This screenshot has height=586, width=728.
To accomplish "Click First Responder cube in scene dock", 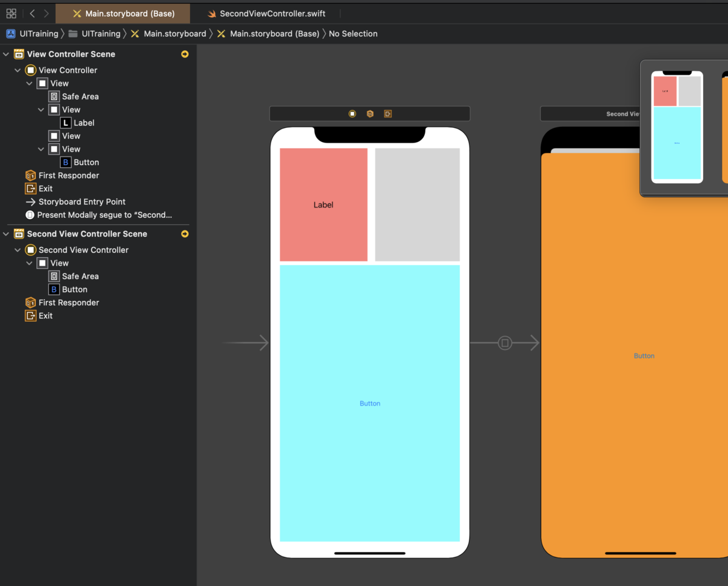I will point(370,113).
